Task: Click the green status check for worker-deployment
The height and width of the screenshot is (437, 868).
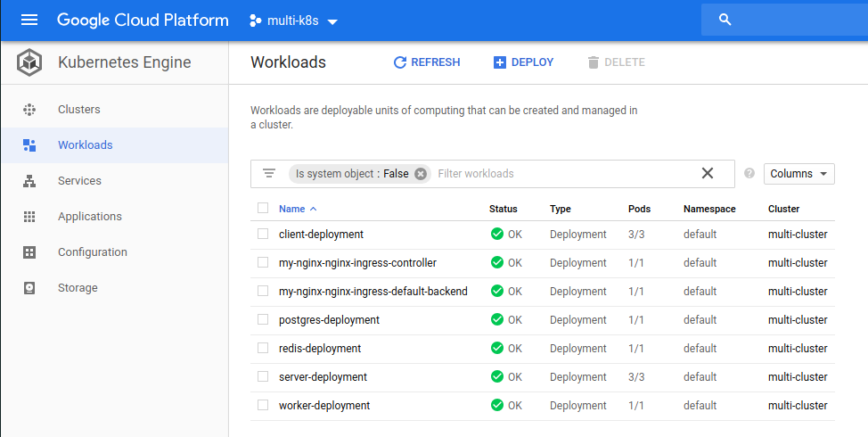Action: tap(497, 405)
